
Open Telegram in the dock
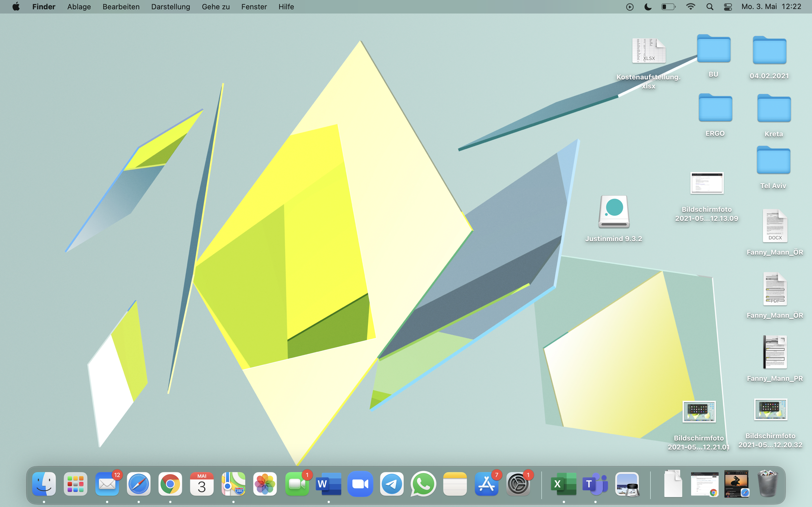click(392, 484)
